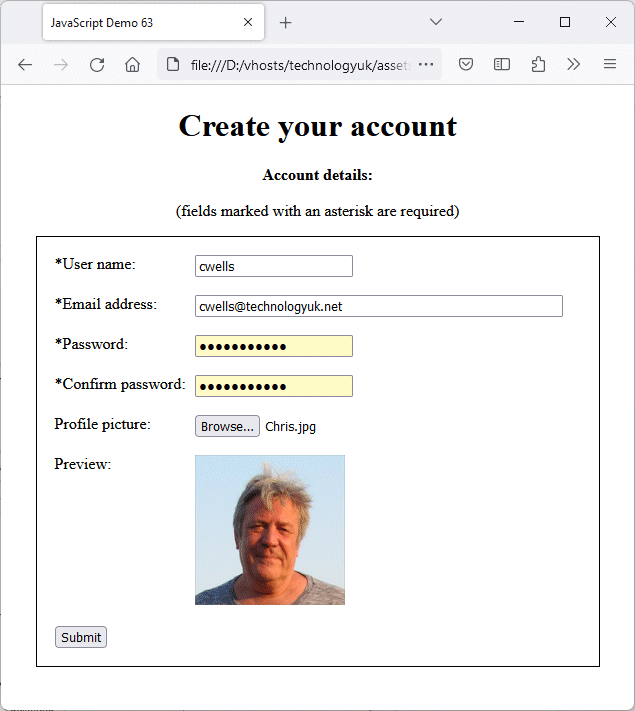Click the Create your account heading
Image resolution: width=635 pixels, height=711 pixels.
click(x=318, y=126)
